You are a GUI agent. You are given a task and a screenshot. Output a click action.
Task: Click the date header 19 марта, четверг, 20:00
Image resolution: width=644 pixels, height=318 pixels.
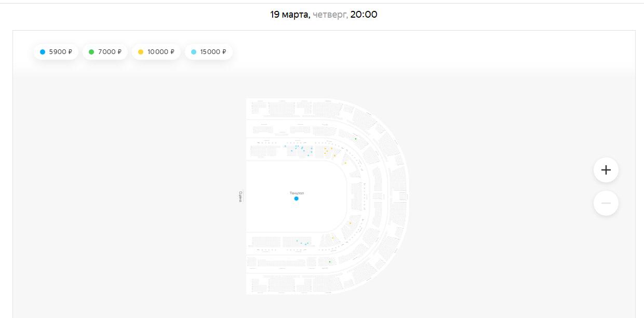(x=324, y=15)
